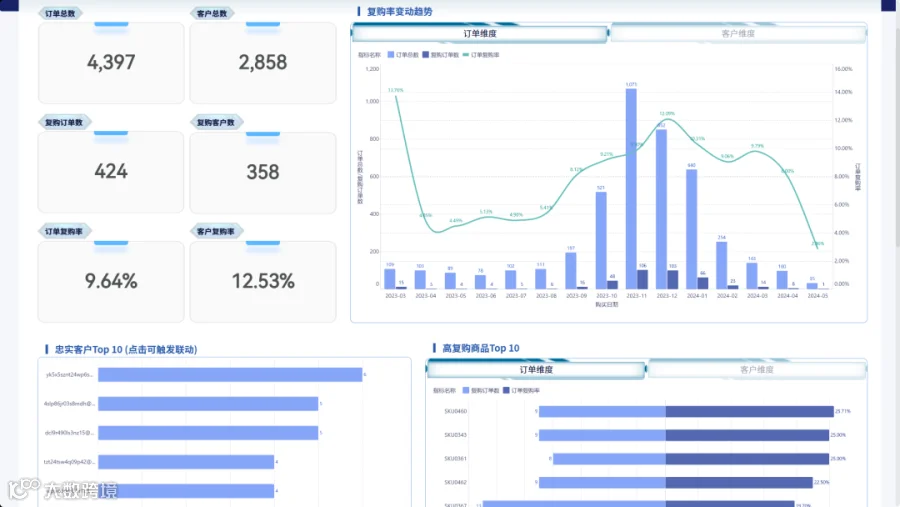Screen dimensions: 900x507
Task: Select second loyal customer bar 4xlp86jr03s8mdh
Action: (x=208, y=404)
